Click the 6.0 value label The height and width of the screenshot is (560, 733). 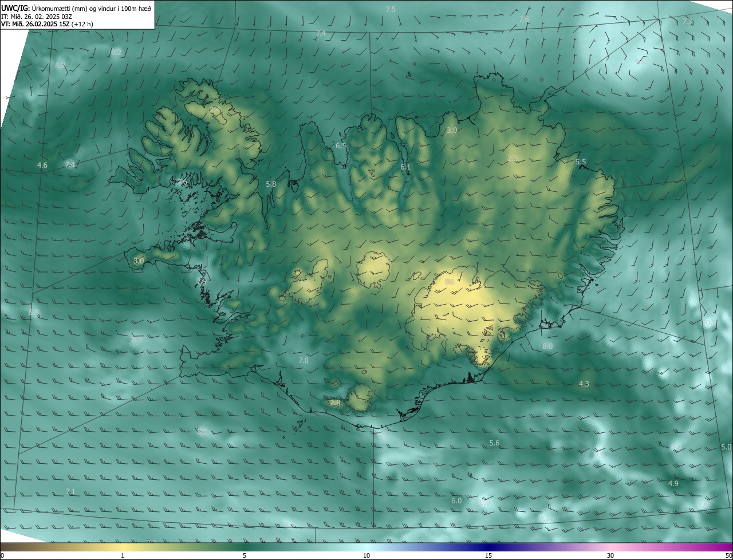coord(456,501)
